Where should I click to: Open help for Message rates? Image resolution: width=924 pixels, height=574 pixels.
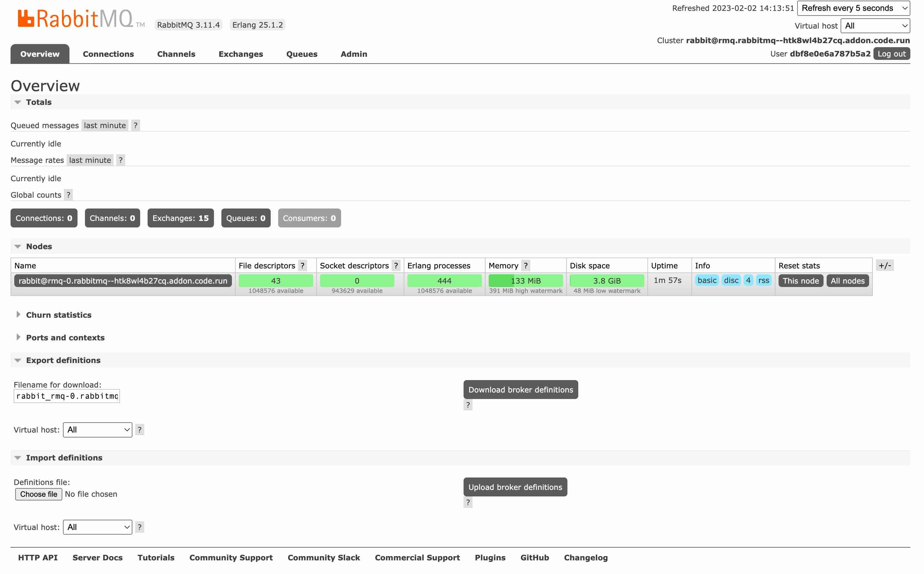tap(120, 160)
